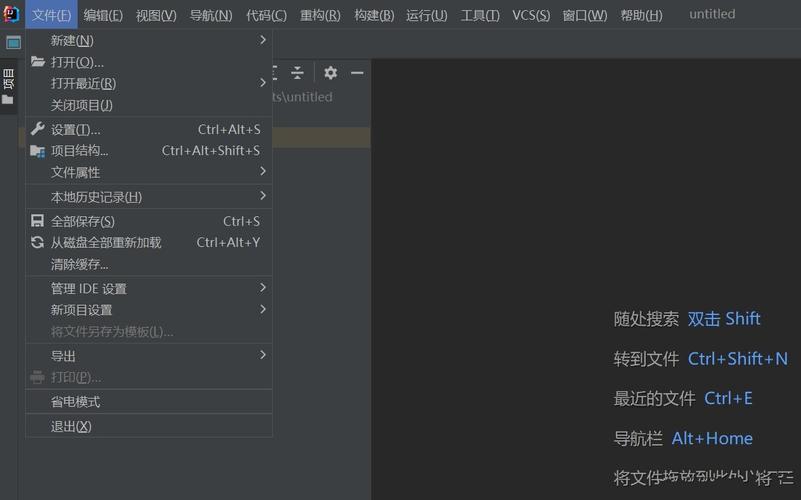Click 双击 Shift shortcut hint
Screen dimensions: 801x500
[724, 319]
